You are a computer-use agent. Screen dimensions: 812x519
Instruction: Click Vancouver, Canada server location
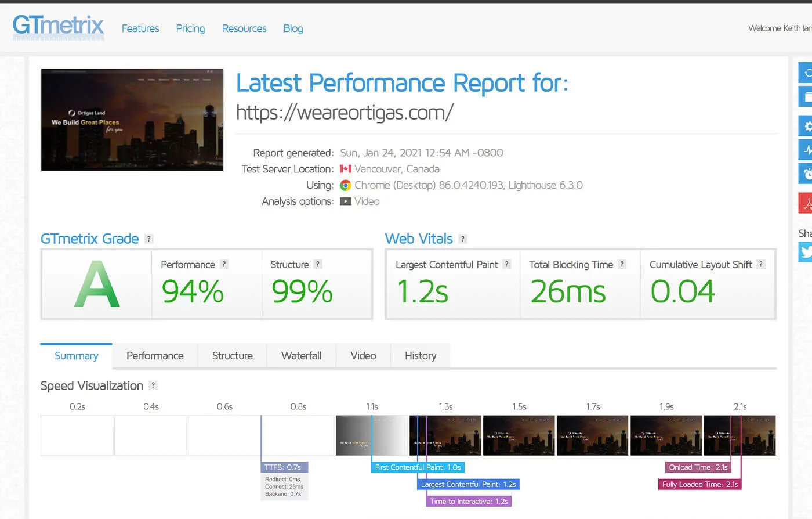pyautogui.click(x=397, y=169)
